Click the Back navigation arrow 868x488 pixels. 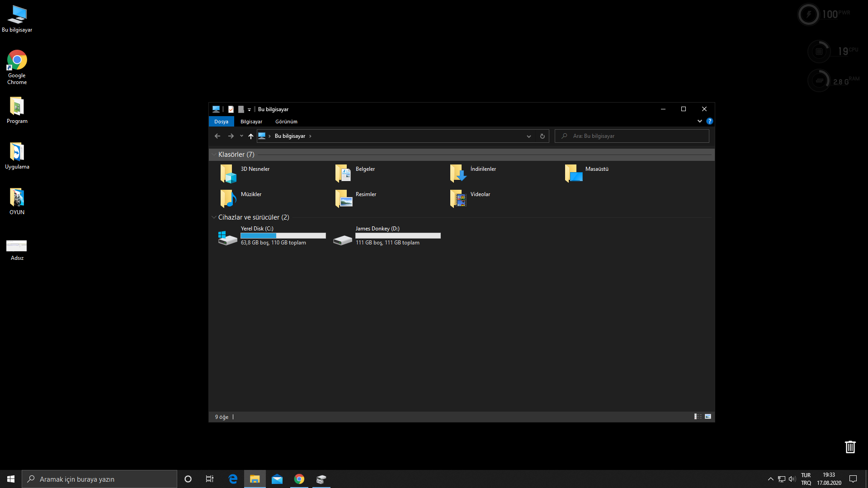click(x=217, y=136)
